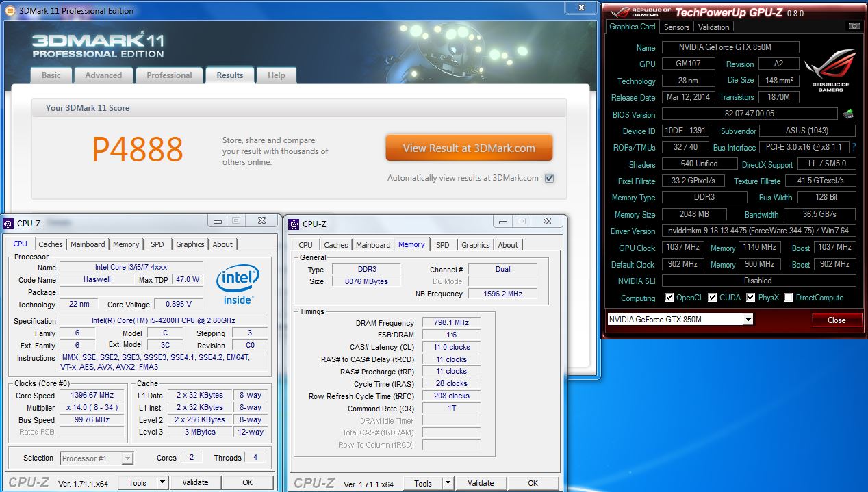The width and height of the screenshot is (868, 492).
Task: Click the Driver Version field in GPU-Z
Action: [x=758, y=231]
